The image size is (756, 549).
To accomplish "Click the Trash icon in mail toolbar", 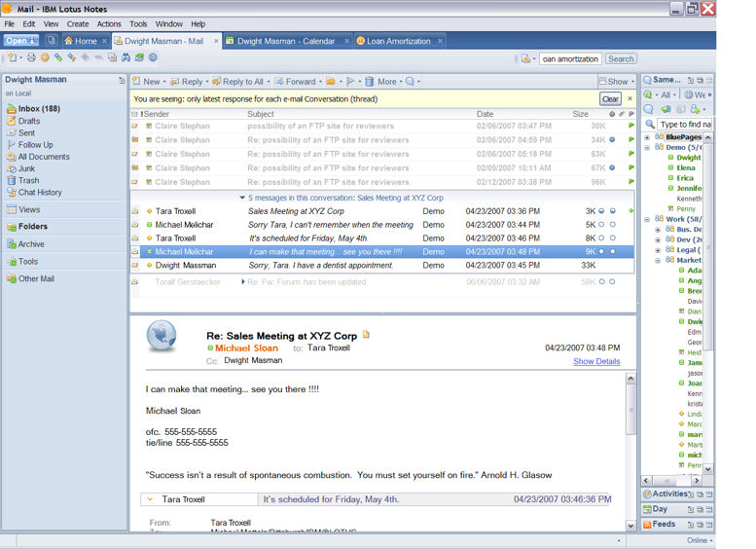I will click(x=369, y=82).
